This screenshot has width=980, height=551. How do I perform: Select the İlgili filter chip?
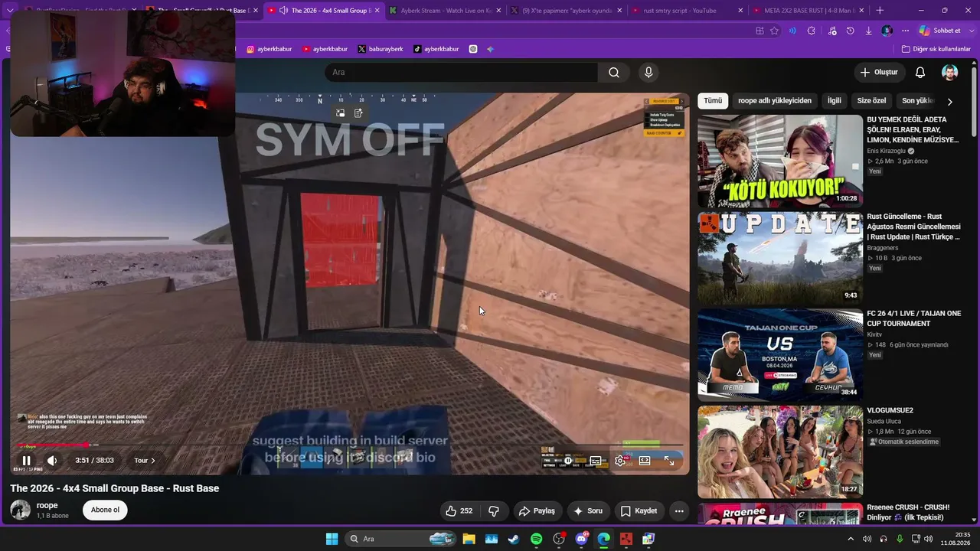click(834, 100)
